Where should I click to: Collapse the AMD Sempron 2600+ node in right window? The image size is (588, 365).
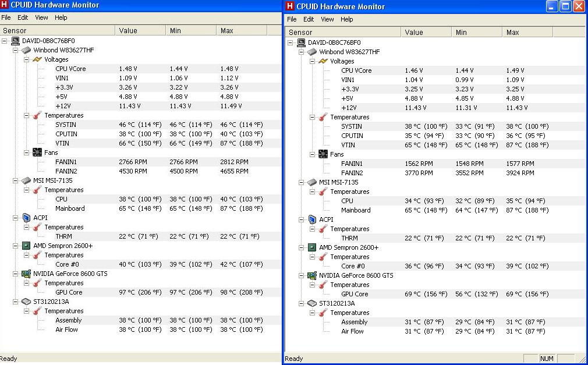(x=301, y=247)
